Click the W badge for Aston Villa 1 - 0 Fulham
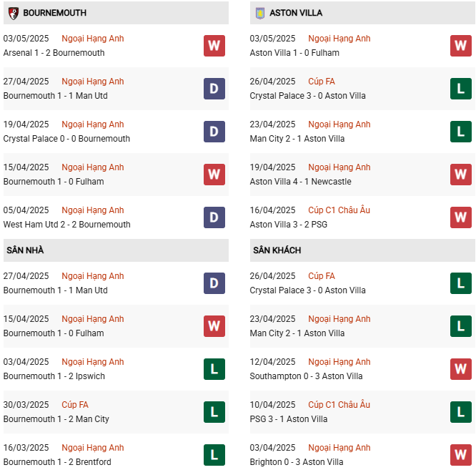Image resolution: width=476 pixels, height=470 pixels. pyautogui.click(x=461, y=46)
